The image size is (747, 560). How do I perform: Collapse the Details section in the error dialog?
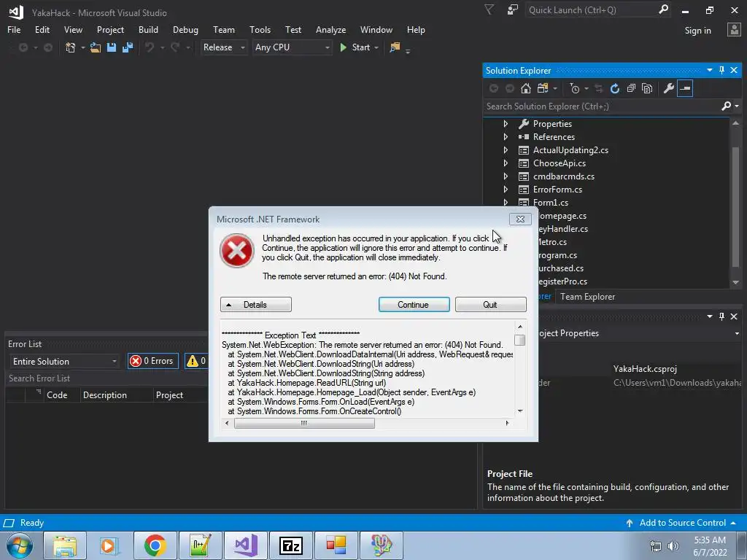point(256,304)
